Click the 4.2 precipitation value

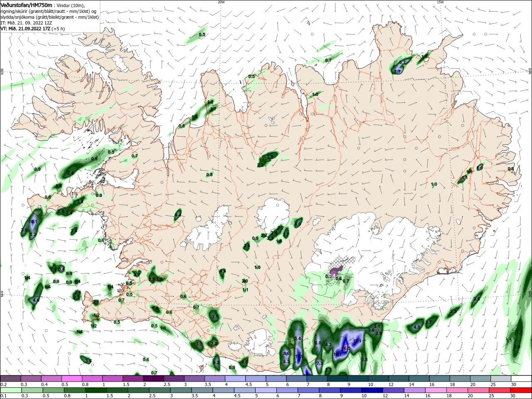pyautogui.click(x=216, y=362)
